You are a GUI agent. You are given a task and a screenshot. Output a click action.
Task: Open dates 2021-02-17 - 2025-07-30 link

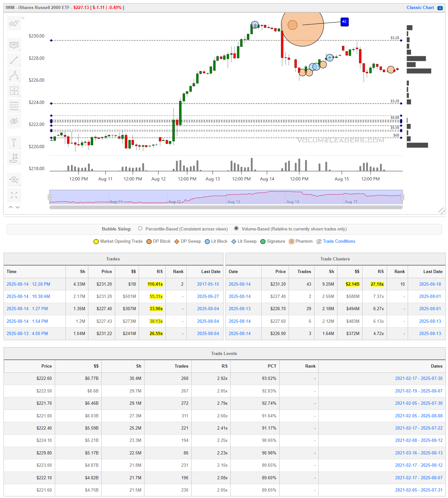point(419,379)
